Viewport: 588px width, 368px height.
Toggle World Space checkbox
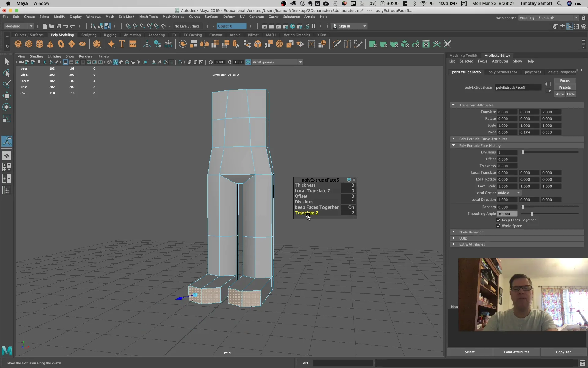(x=498, y=226)
